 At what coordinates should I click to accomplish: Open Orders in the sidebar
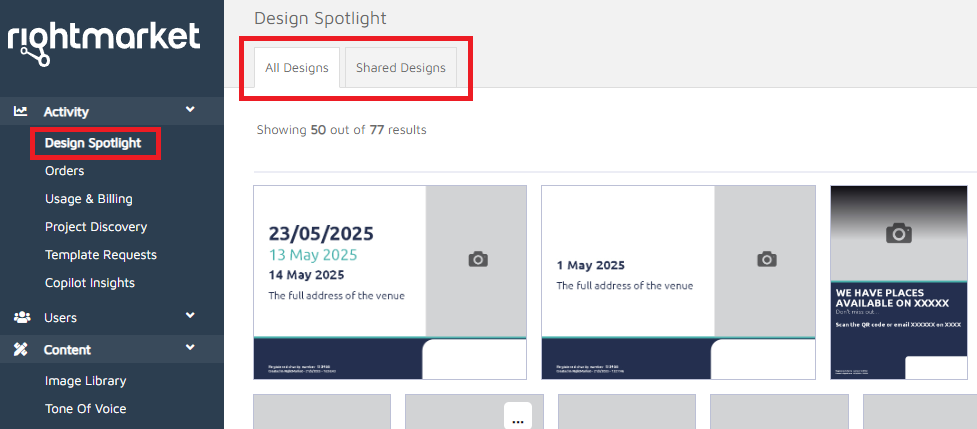pyautogui.click(x=64, y=171)
